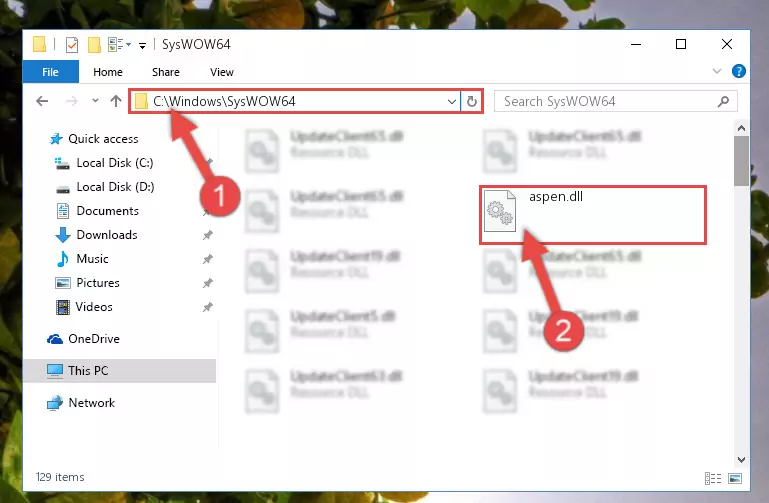Viewport: 769px width, 503px height.
Task: Open the Customize Quick Access Toolbar arrow
Action: tap(142, 46)
